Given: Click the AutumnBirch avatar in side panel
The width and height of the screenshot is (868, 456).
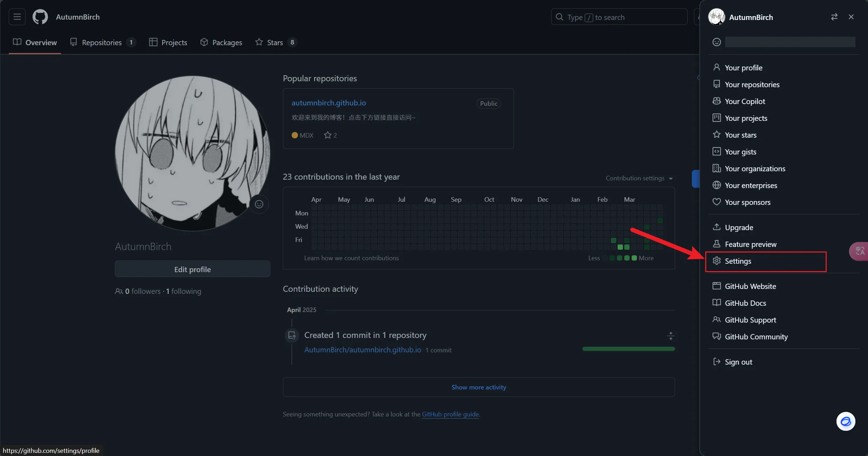Looking at the screenshot, I should pos(716,17).
